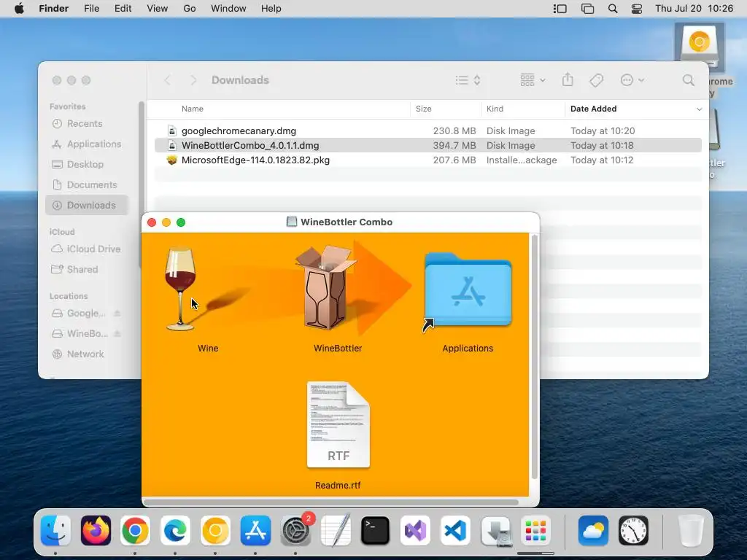Open the Applications folder shortcut
Screen dimensions: 747x560
tap(468, 289)
